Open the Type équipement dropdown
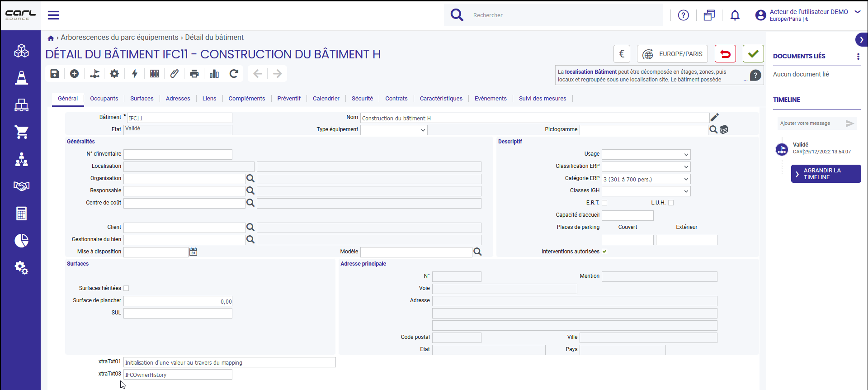 394,130
